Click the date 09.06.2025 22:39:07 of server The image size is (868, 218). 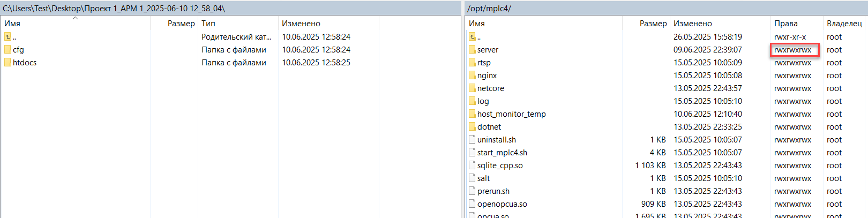(x=708, y=50)
